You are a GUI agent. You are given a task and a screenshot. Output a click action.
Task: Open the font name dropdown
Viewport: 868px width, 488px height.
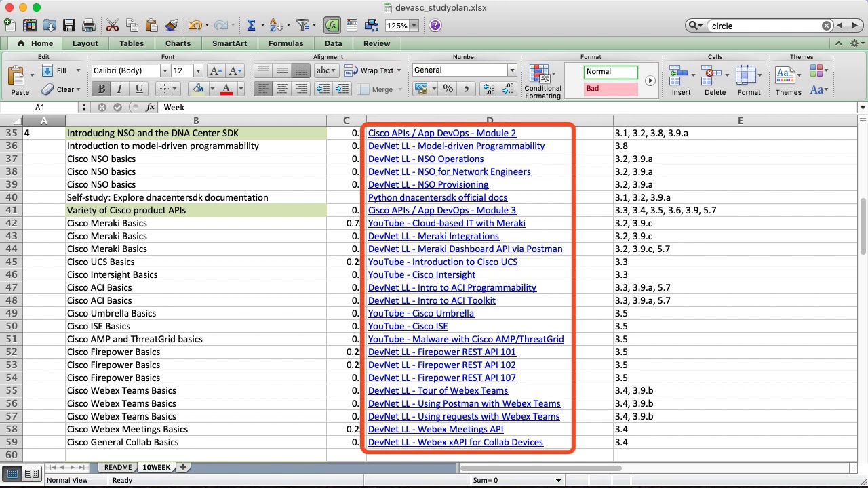point(164,70)
